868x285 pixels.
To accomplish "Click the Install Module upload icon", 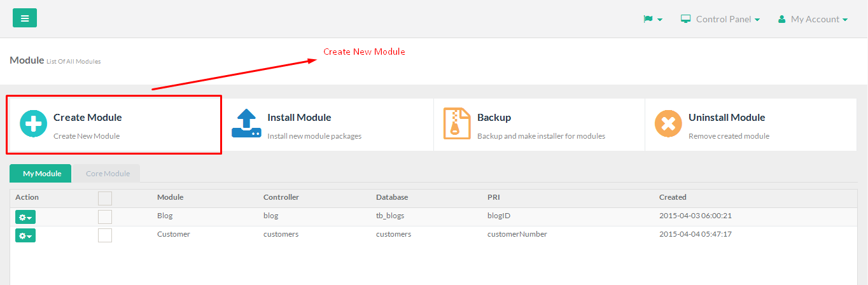I will point(246,123).
